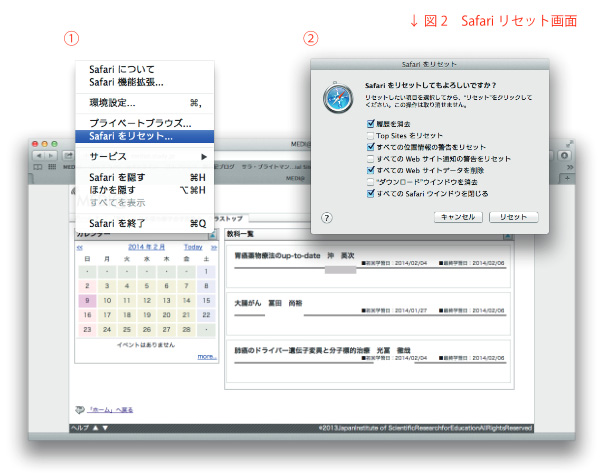The image size is (603, 476).
Task: Select day 9 in the calendar
Action: (87, 299)
